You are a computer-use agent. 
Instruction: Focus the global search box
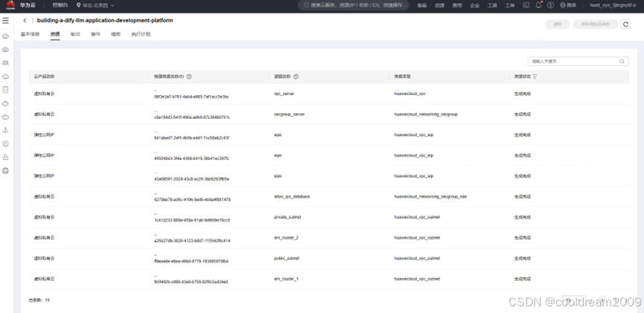coord(354,5)
